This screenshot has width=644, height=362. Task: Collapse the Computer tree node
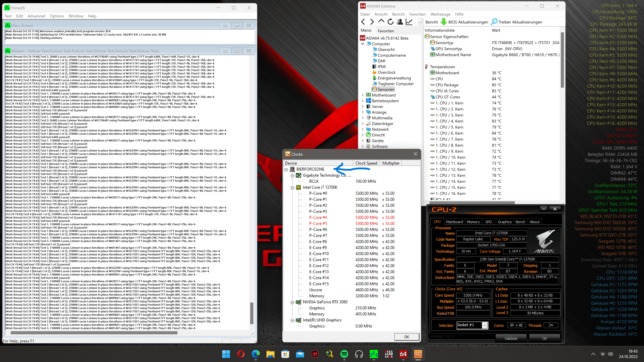(x=362, y=44)
